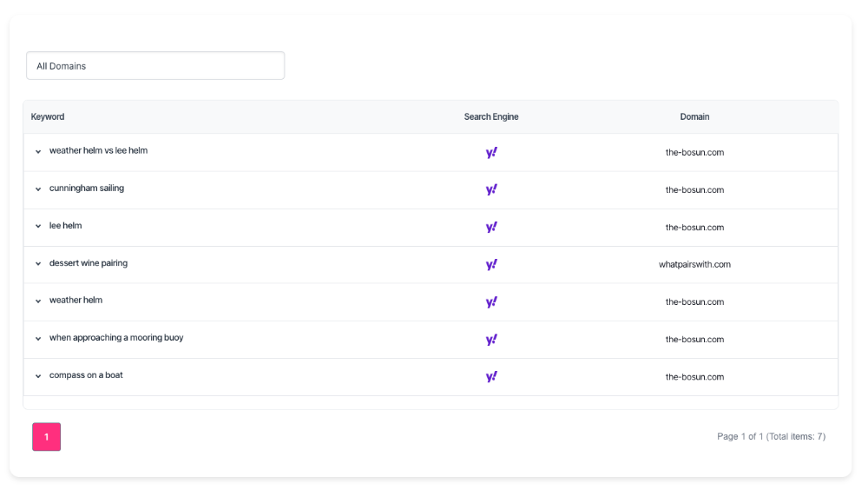The height and width of the screenshot is (490, 868).
Task: Click Yahoo icon for compass on a boat
Action: [491, 376]
